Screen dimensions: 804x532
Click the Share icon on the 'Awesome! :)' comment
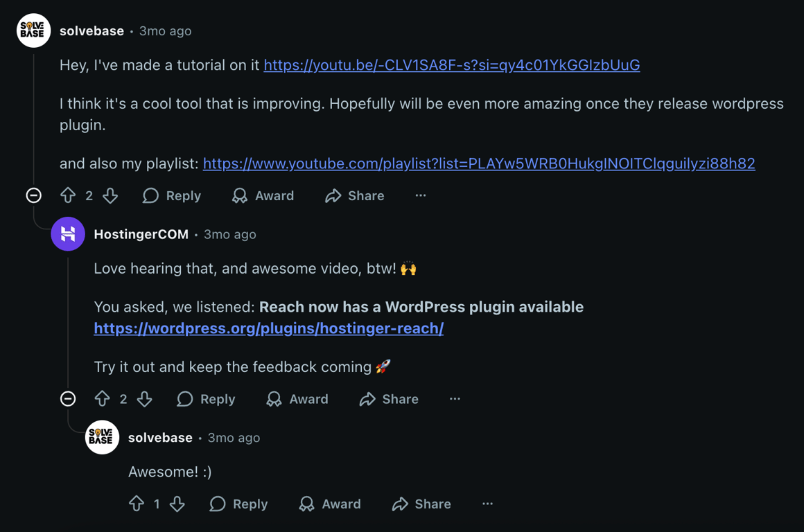[x=401, y=504]
